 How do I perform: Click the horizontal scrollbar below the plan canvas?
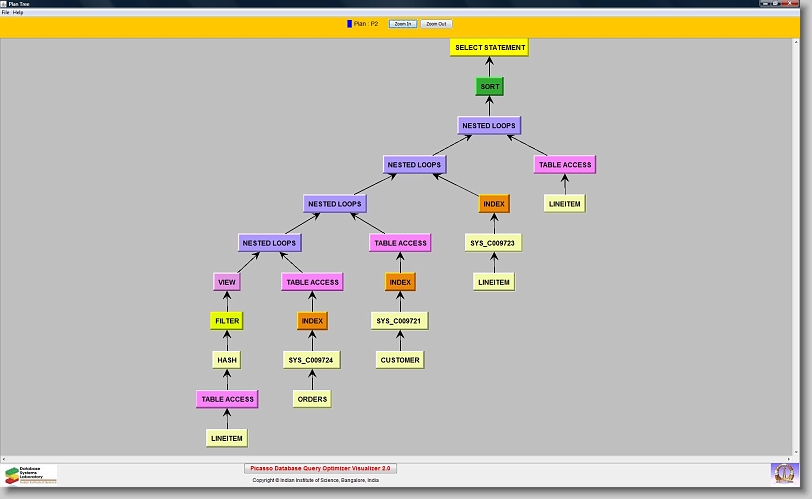point(400,459)
